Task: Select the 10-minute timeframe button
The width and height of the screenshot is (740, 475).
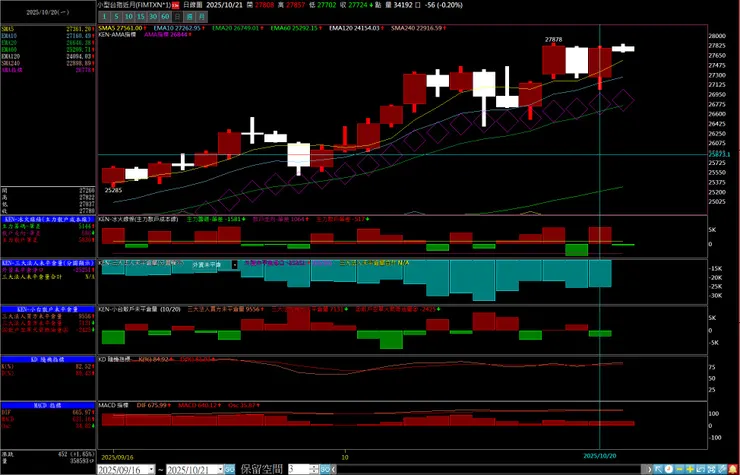Action: click(129, 17)
